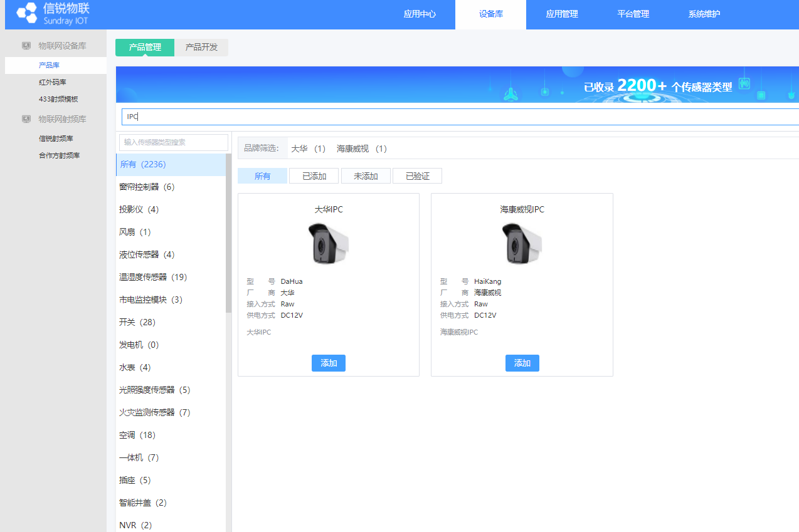
Task: Click the 输入传感器类型搜索 filter box
Action: (x=174, y=142)
